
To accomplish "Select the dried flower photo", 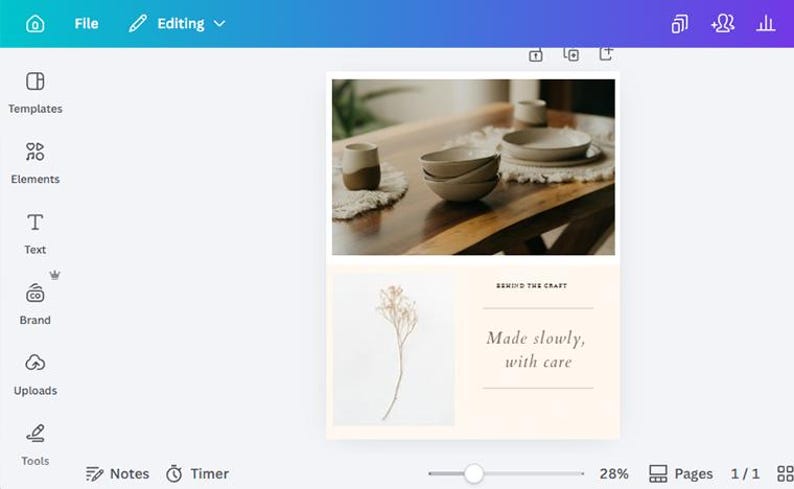I will point(393,350).
